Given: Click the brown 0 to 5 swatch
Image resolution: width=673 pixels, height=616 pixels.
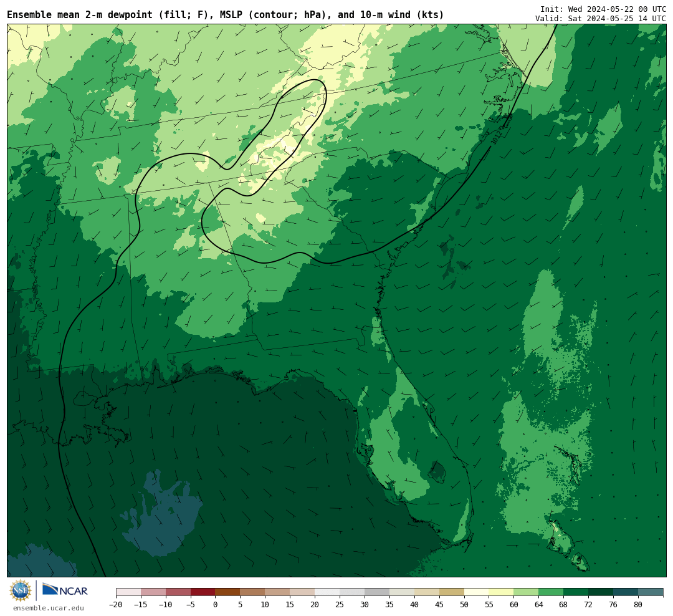Looking at the screenshot, I should pos(228,592).
